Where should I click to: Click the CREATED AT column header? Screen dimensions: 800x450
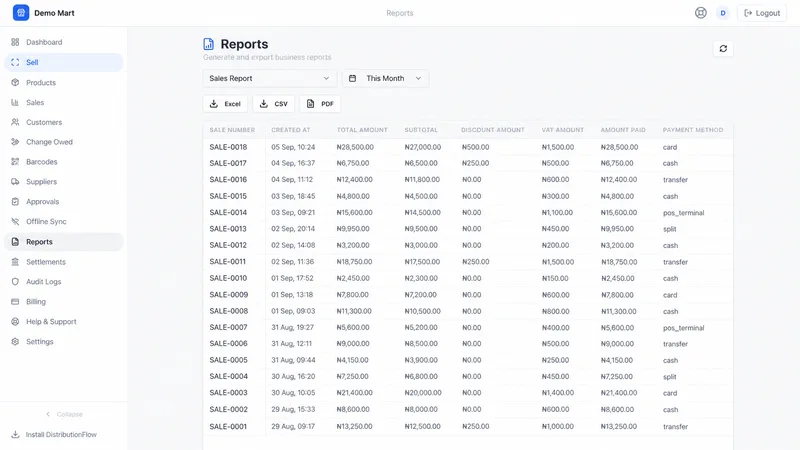click(x=291, y=130)
